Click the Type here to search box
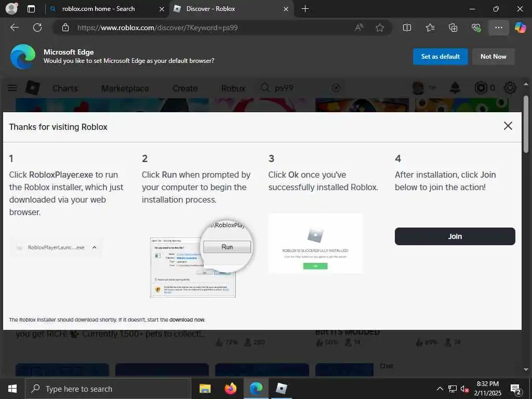 click(x=108, y=389)
